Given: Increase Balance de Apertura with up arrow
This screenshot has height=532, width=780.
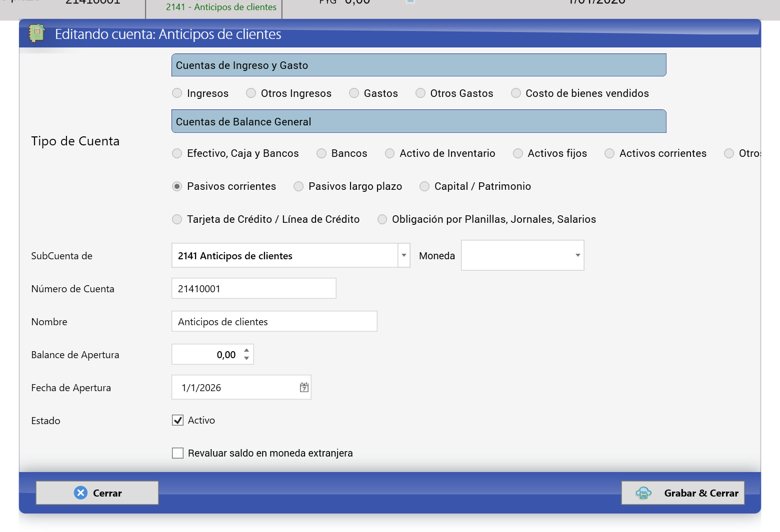Looking at the screenshot, I should tap(246, 350).
